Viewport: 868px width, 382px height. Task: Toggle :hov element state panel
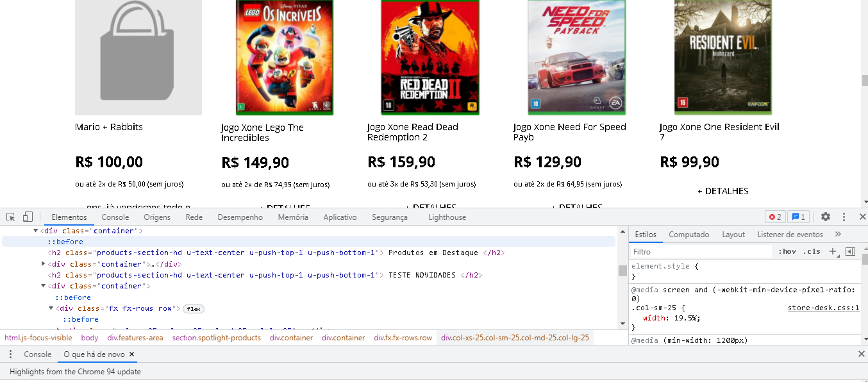pos(788,252)
